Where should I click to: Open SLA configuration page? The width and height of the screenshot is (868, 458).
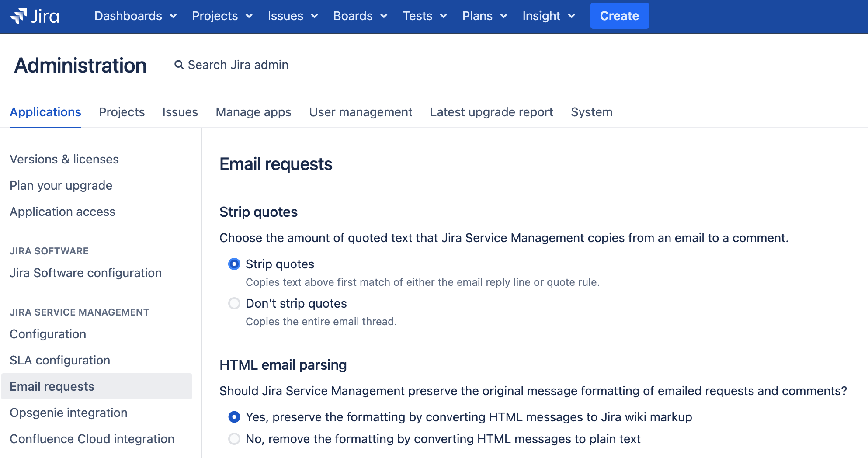click(x=60, y=360)
